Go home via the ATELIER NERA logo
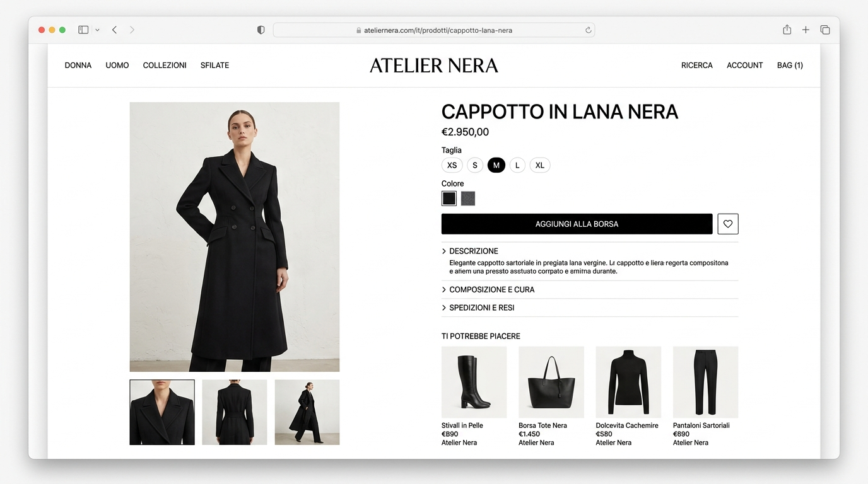Image resolution: width=868 pixels, height=484 pixels. 434,66
